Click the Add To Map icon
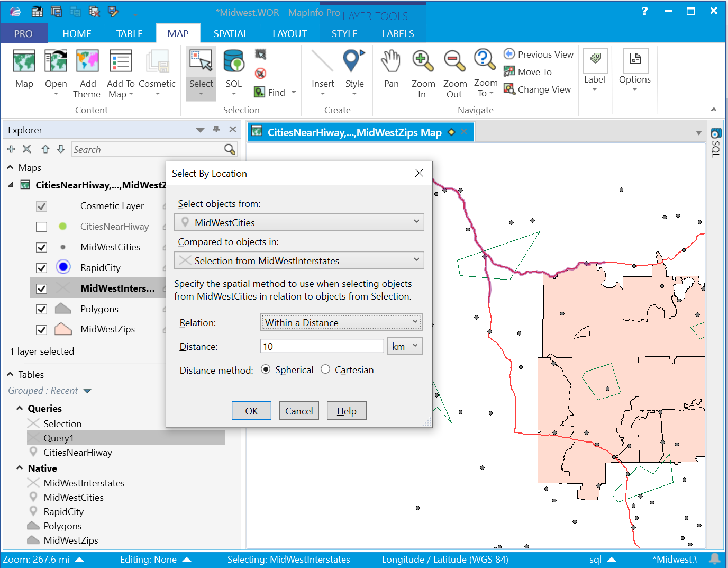This screenshot has width=728, height=568. (121, 61)
